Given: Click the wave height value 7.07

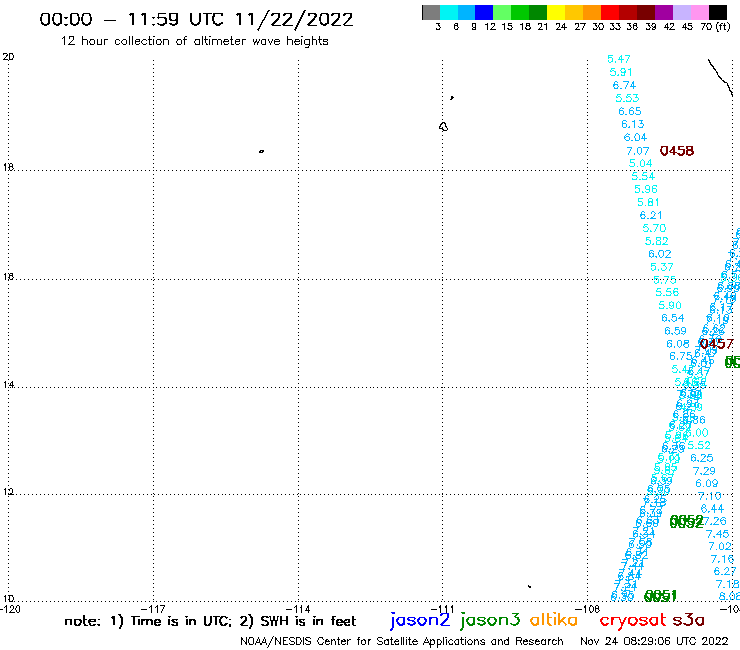Looking at the screenshot, I should (638, 151).
